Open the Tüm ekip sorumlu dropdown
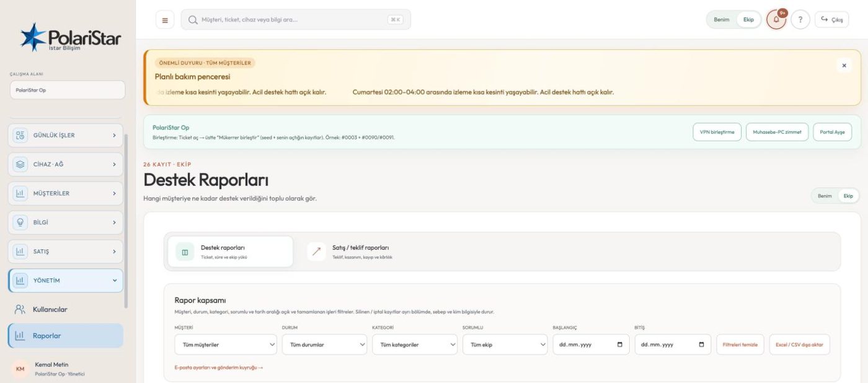Image resolution: width=868 pixels, height=383 pixels. (505, 345)
